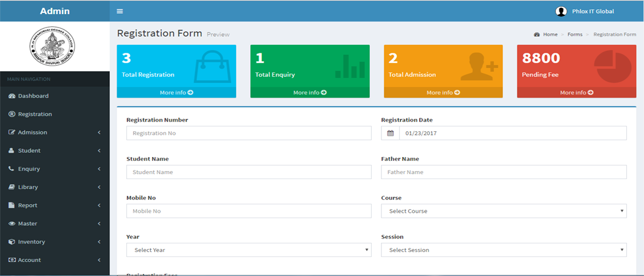
Task: Toggle the sidebar with the hamburger icon
Action: (120, 11)
